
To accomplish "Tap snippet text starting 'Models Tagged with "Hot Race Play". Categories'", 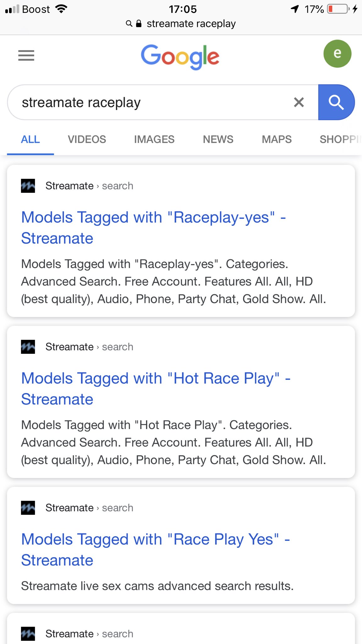I will click(173, 442).
